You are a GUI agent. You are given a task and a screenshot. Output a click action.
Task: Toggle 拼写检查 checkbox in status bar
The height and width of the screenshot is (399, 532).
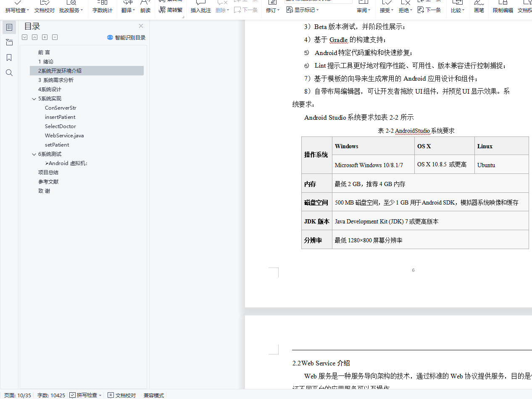(73, 395)
